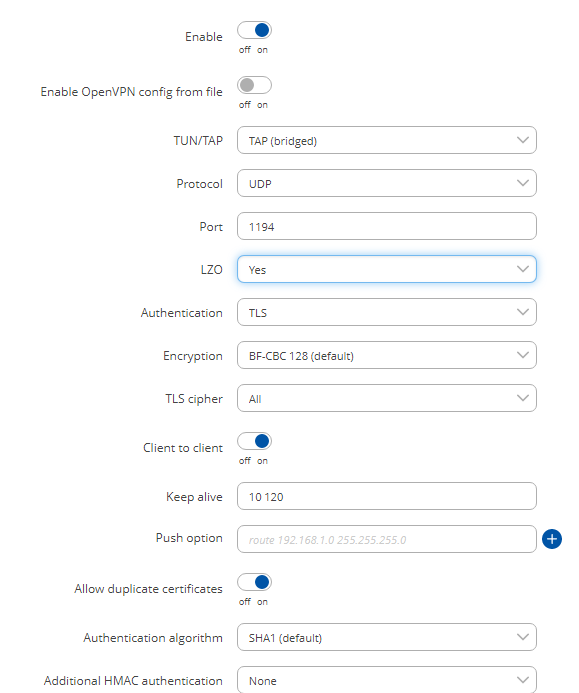This screenshot has height=693, width=579.
Task: Open Additional HMAC authentication dropdown
Action: [387, 680]
